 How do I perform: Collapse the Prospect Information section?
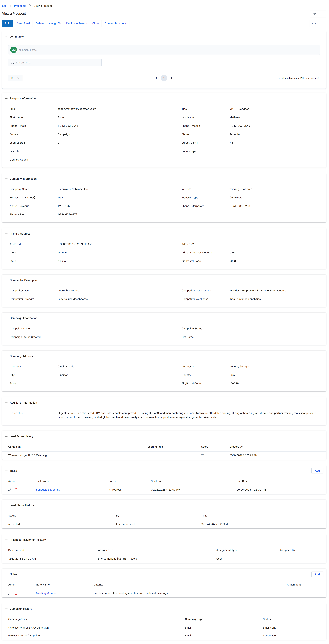(6, 99)
